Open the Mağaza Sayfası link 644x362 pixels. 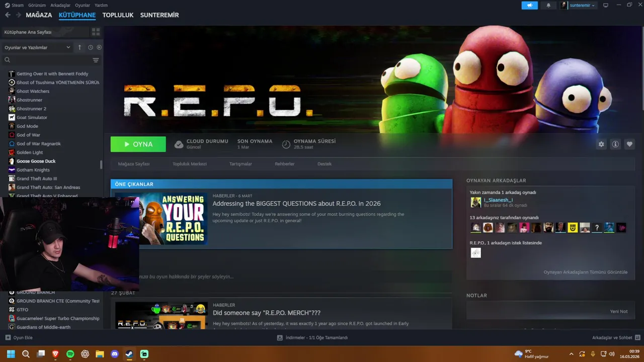tap(134, 164)
